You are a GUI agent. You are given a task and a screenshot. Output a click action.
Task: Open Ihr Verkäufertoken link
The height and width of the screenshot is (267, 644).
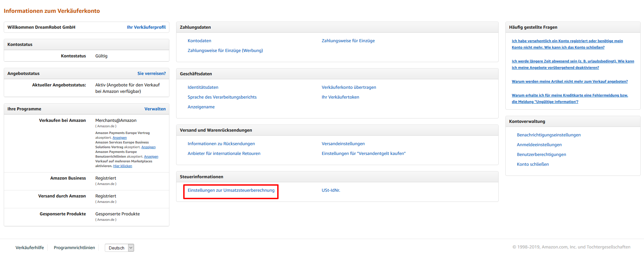pyautogui.click(x=340, y=97)
